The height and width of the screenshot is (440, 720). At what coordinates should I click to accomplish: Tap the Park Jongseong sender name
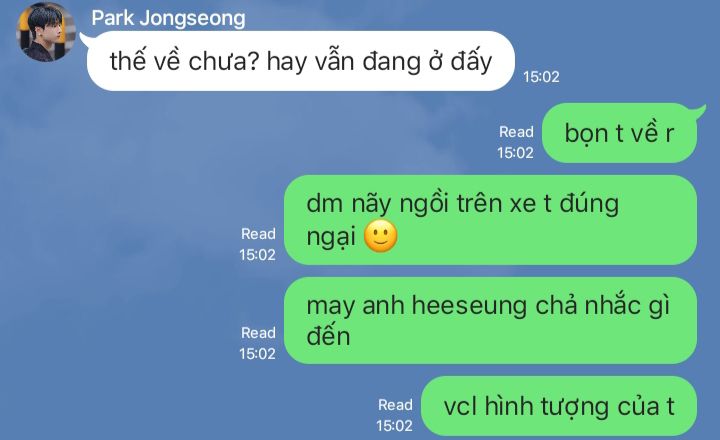point(168,18)
